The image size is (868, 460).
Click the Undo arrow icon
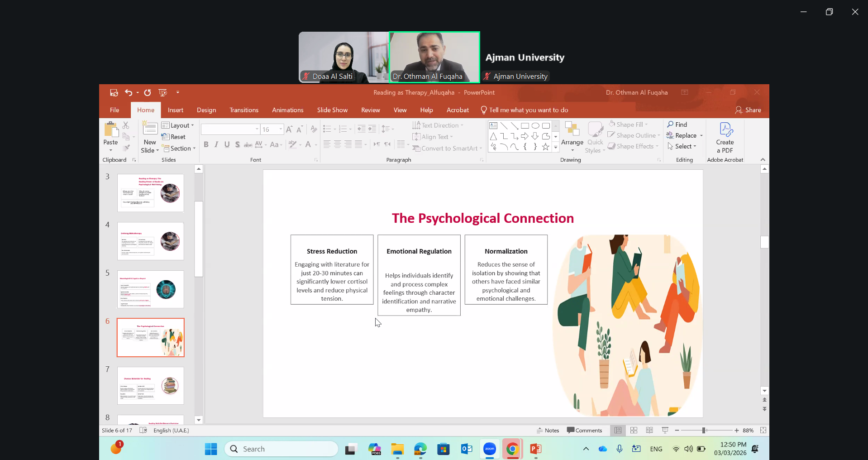(129, 93)
